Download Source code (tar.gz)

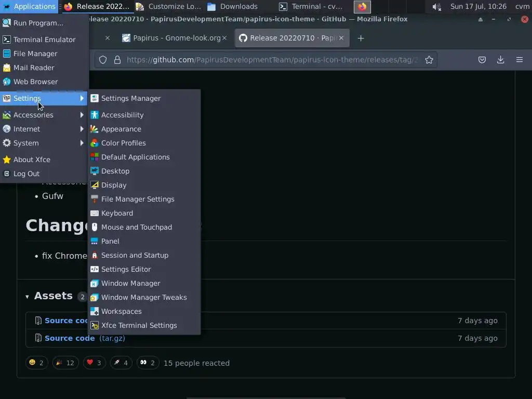tap(85, 338)
